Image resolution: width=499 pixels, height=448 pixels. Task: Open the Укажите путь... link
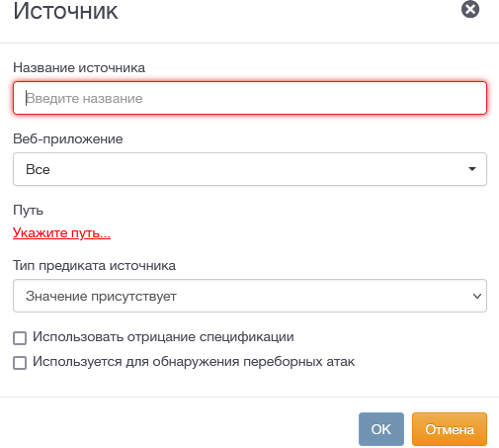pyautogui.click(x=61, y=232)
